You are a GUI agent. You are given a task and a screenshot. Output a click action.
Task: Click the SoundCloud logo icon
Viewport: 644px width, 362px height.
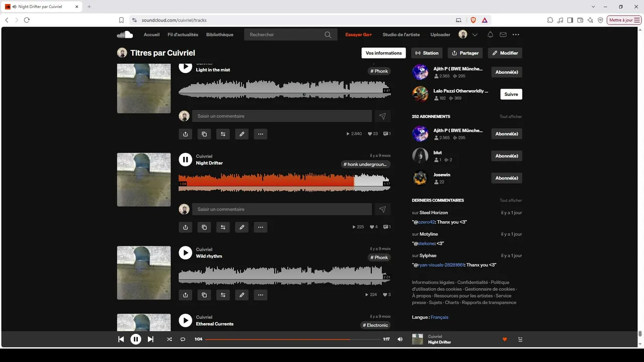(x=125, y=35)
